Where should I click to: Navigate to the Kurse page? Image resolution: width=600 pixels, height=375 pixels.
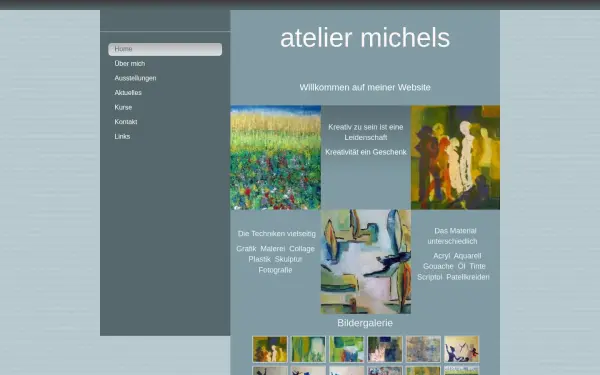123,107
